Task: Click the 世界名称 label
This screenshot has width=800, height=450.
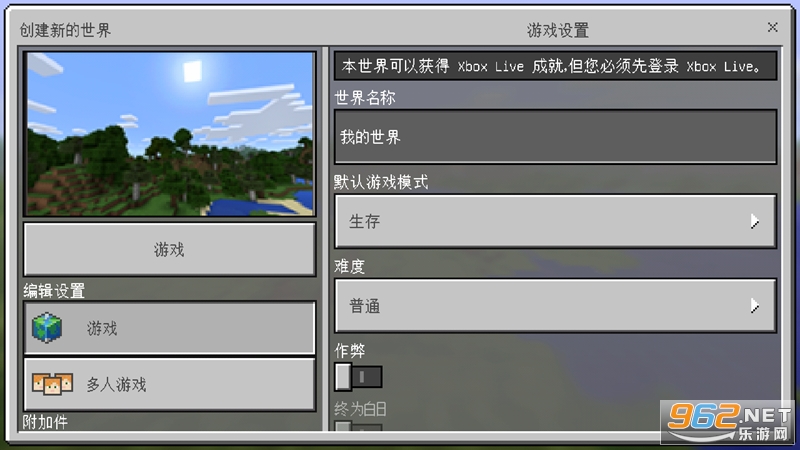Action: [365, 97]
